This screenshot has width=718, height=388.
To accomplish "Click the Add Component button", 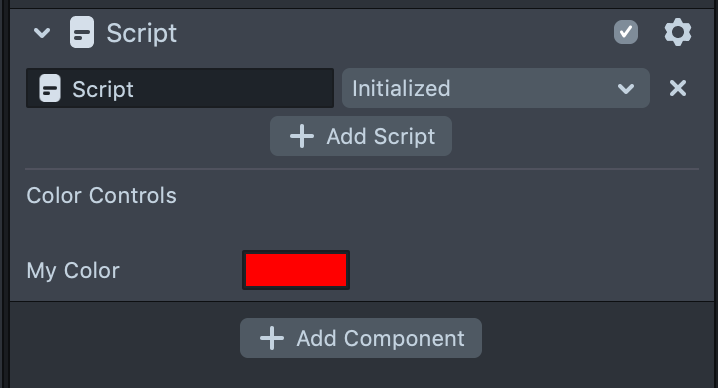I will (x=361, y=338).
